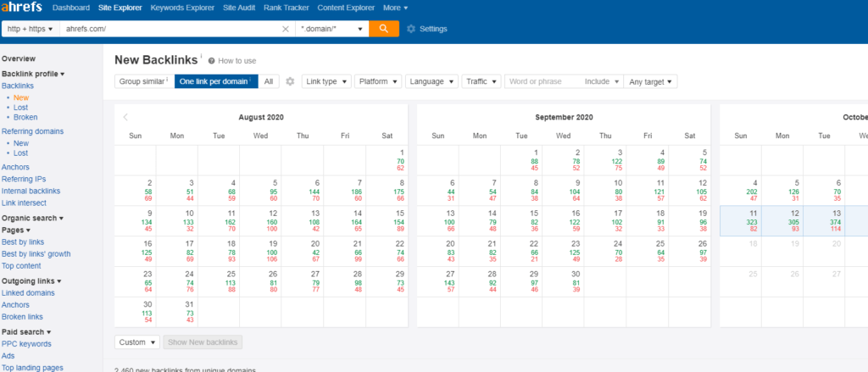Click the ahrefs.com/ URL input field
The width and height of the screenshot is (868, 372).
pos(170,29)
